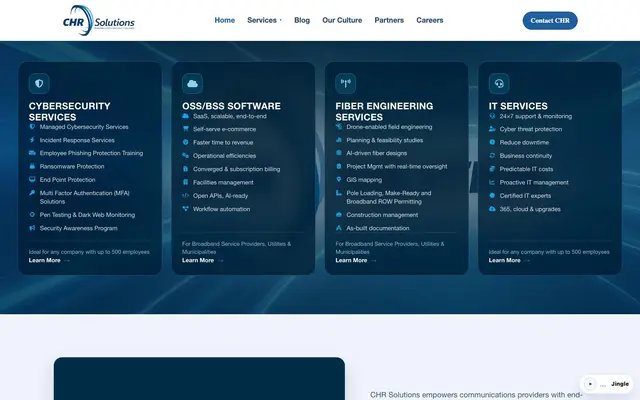
Task: Open Learn More under Cybersecurity Services
Action: tap(49, 260)
